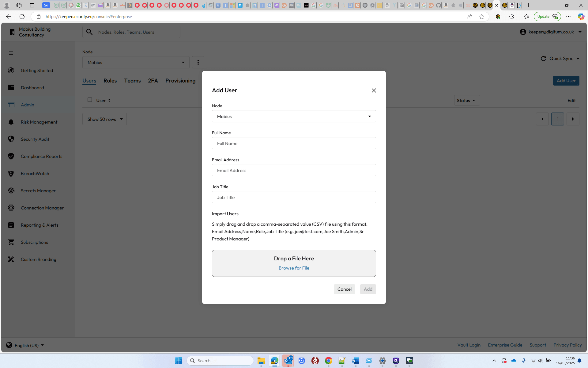Click the Getting Started rocket icon
Image resolution: width=588 pixels, height=368 pixels.
pyautogui.click(x=11, y=71)
